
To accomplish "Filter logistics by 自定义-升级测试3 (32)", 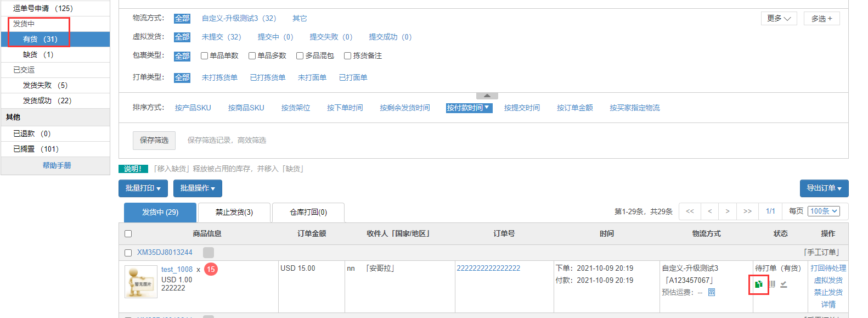I will pos(239,18).
